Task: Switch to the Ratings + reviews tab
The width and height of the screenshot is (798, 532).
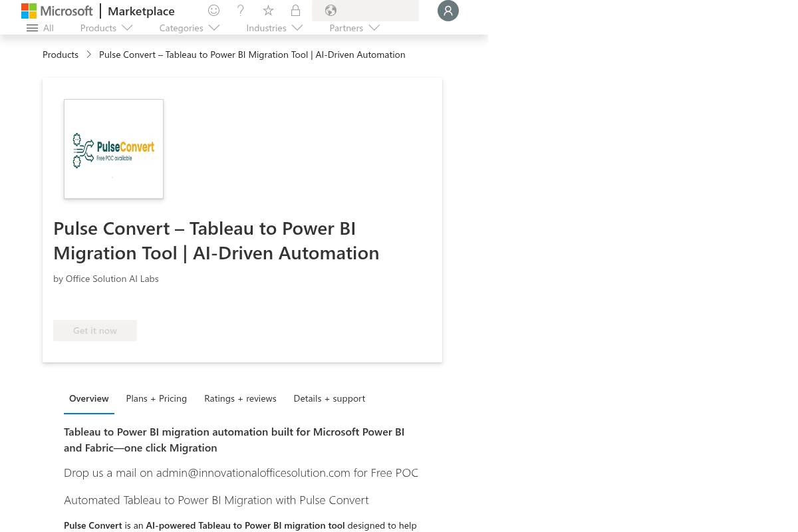Action: pos(240,398)
